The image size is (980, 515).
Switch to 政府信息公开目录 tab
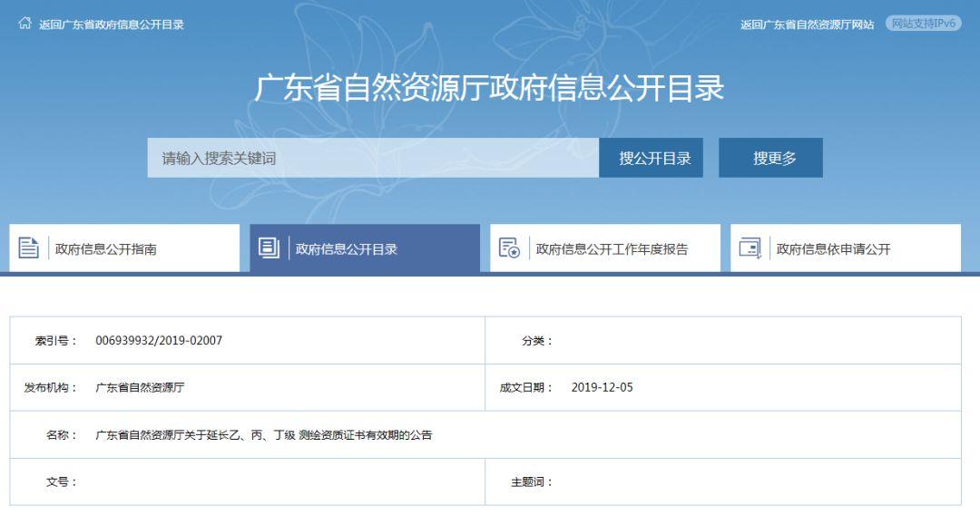pos(365,248)
